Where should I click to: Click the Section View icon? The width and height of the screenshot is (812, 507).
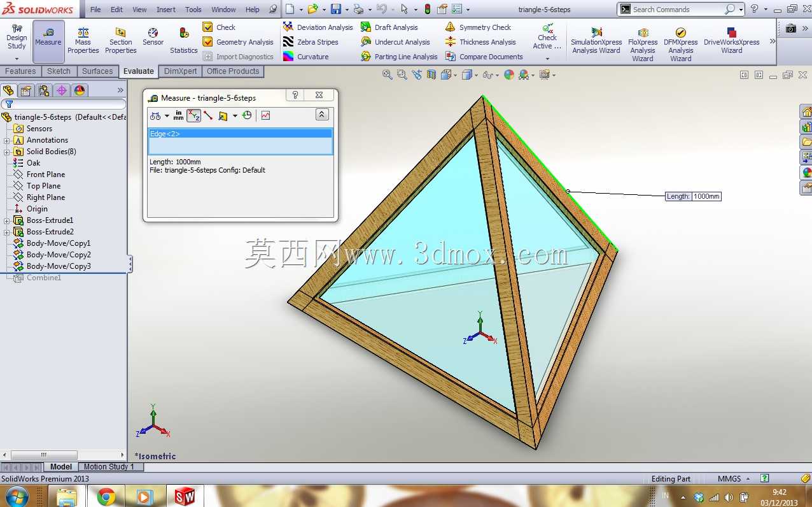[x=431, y=75]
